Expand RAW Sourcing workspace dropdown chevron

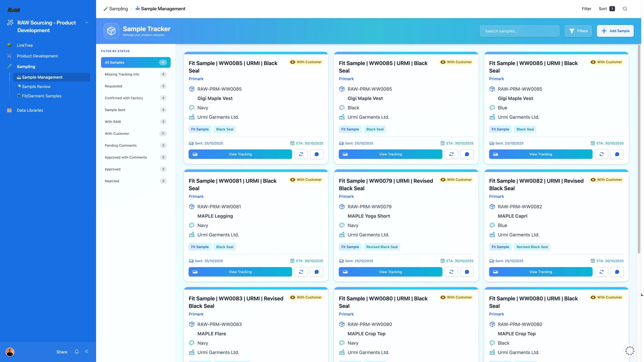[87, 22]
